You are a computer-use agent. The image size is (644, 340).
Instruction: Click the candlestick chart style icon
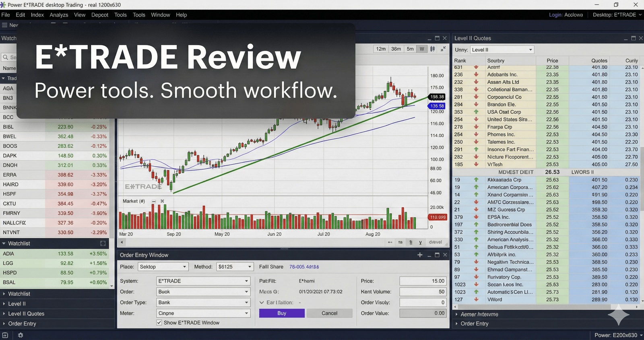tap(432, 49)
